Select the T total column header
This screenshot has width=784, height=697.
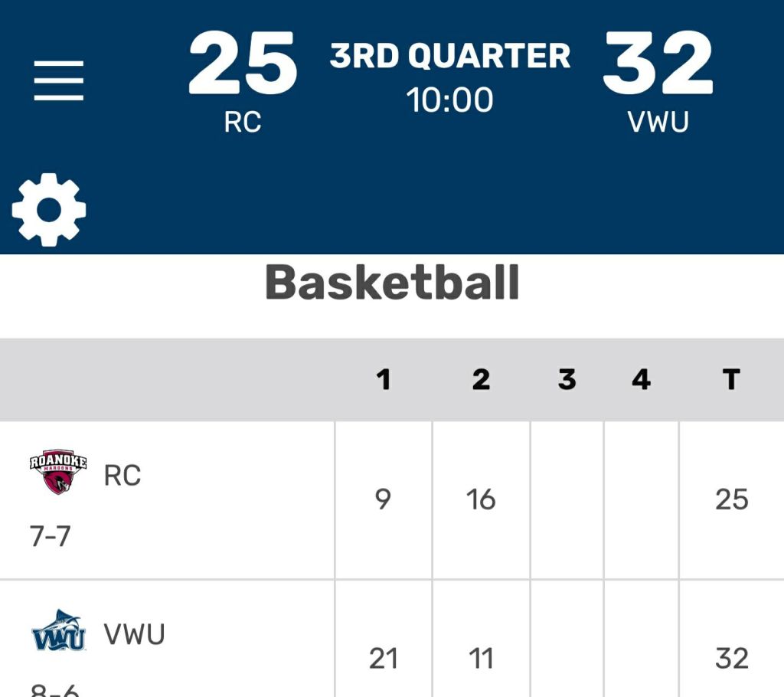pyautogui.click(x=731, y=379)
